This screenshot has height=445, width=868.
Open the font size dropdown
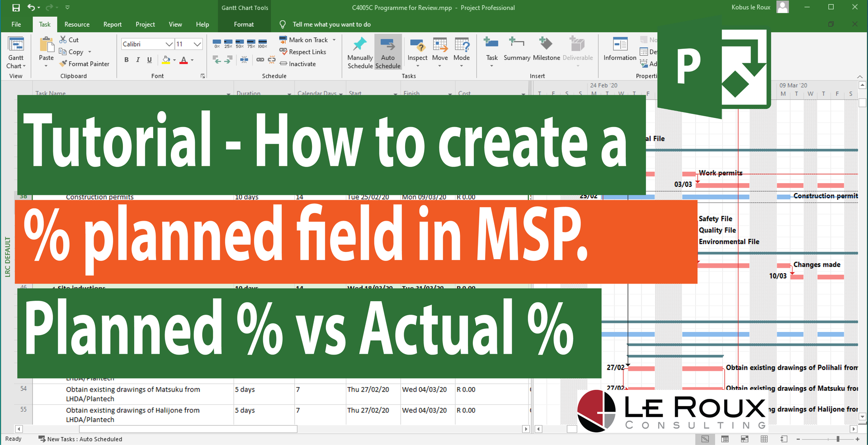pos(197,44)
